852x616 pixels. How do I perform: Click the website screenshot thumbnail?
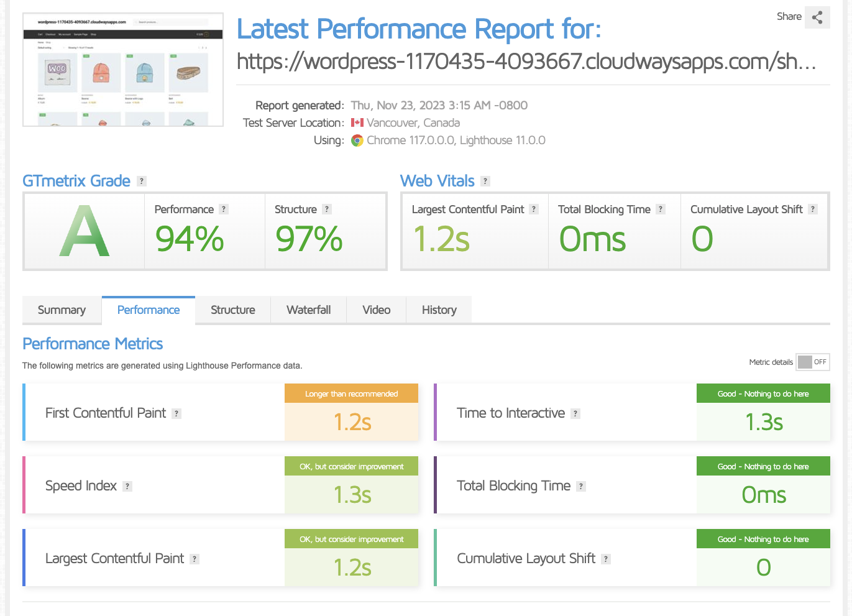pos(123,70)
